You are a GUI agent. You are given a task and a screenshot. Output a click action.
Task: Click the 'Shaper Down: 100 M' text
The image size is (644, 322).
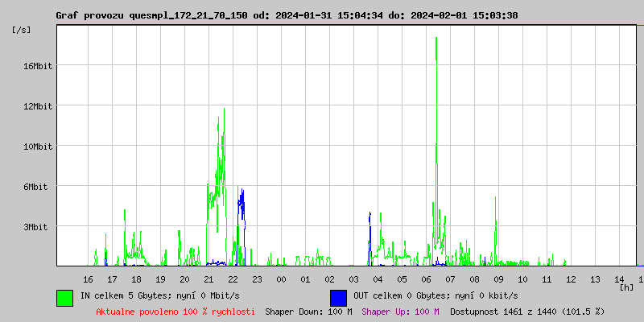308,311
